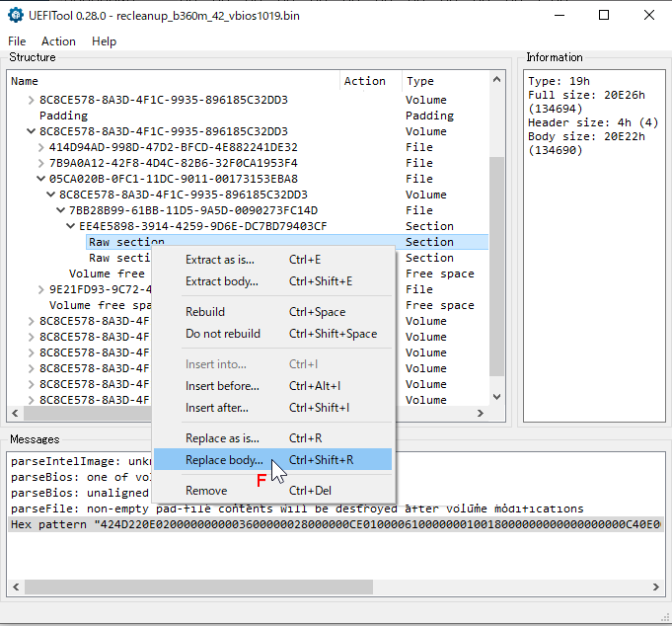Select Extract as is... menu entry
672x626 pixels.
click(219, 260)
